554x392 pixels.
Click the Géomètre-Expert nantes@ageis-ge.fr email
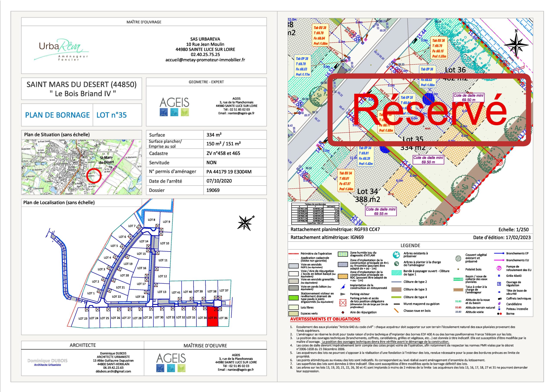[x=237, y=113]
